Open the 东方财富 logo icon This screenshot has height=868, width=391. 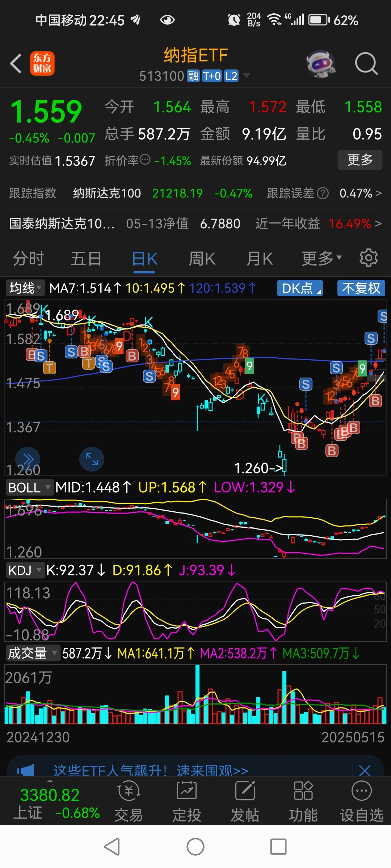42,63
